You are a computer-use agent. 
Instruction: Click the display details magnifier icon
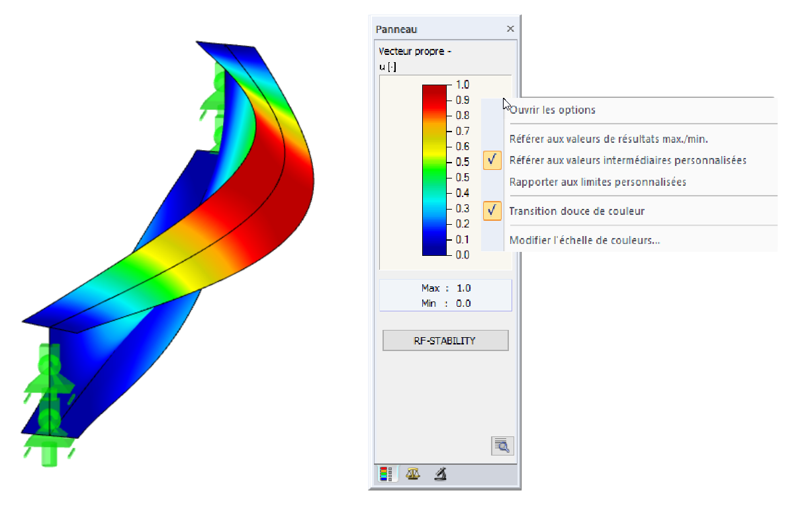[502, 446]
